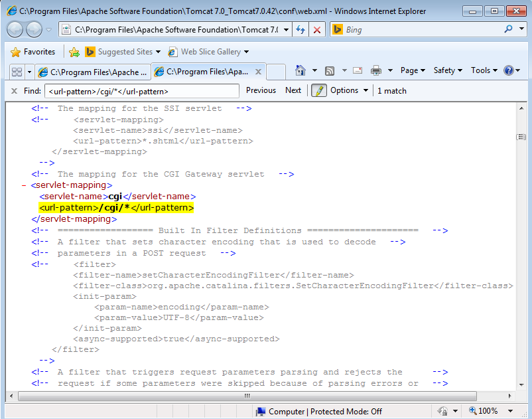Go to Home page icon
The height and width of the screenshot is (419, 532).
click(x=300, y=70)
